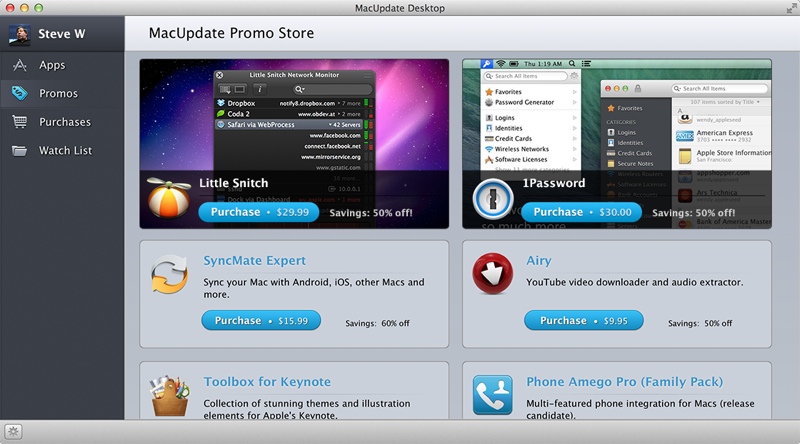Click 'YouTube video downloader and audio extractor.'
This screenshot has height=444, width=800.
[635, 282]
